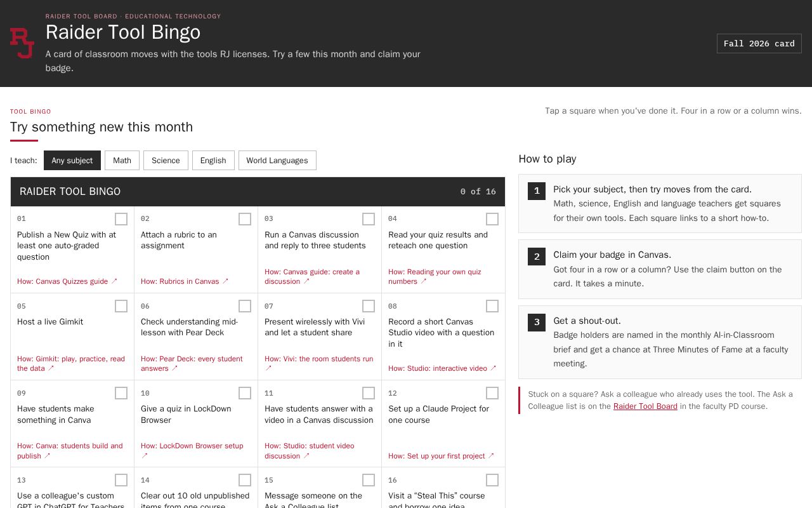Screen dimensions: 812x508
Task: Check square 08 Canvas Studio video box
Action: [492, 306]
